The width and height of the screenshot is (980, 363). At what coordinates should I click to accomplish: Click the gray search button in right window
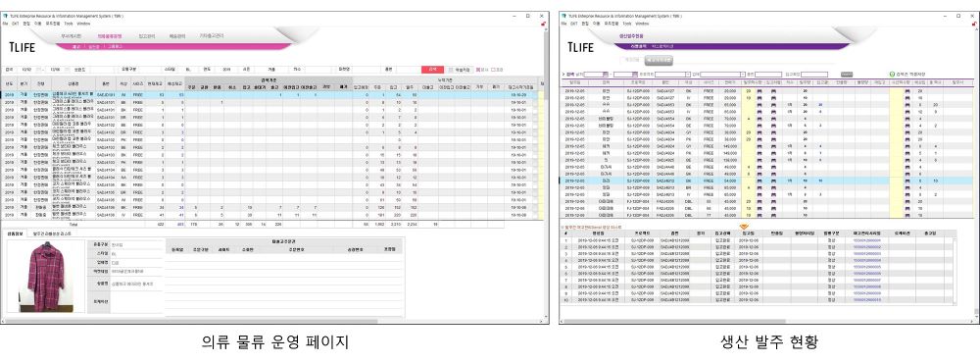click(847, 74)
